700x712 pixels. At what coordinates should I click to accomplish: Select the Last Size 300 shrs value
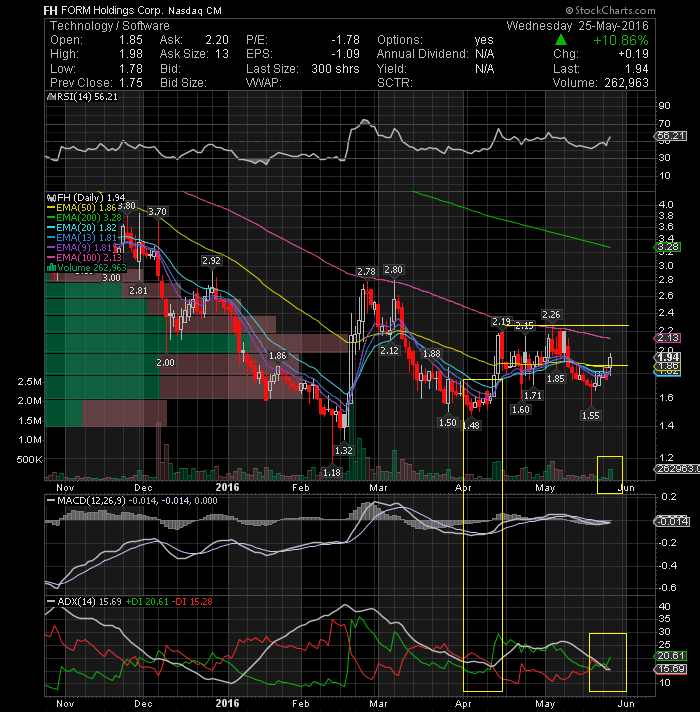coord(335,69)
